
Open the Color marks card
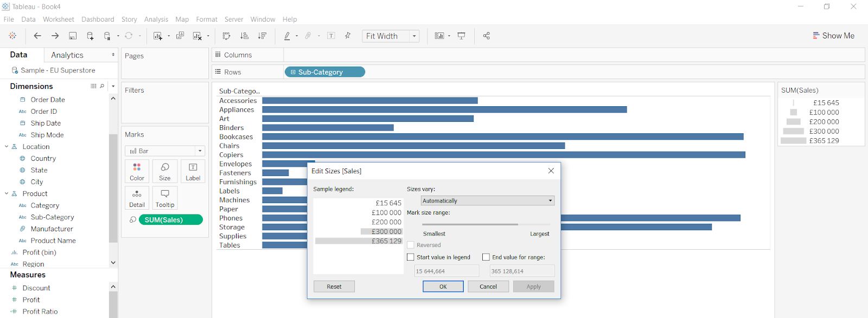point(137,171)
